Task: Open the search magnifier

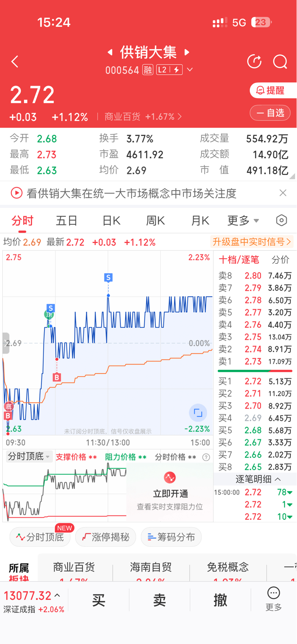Action: [280, 61]
